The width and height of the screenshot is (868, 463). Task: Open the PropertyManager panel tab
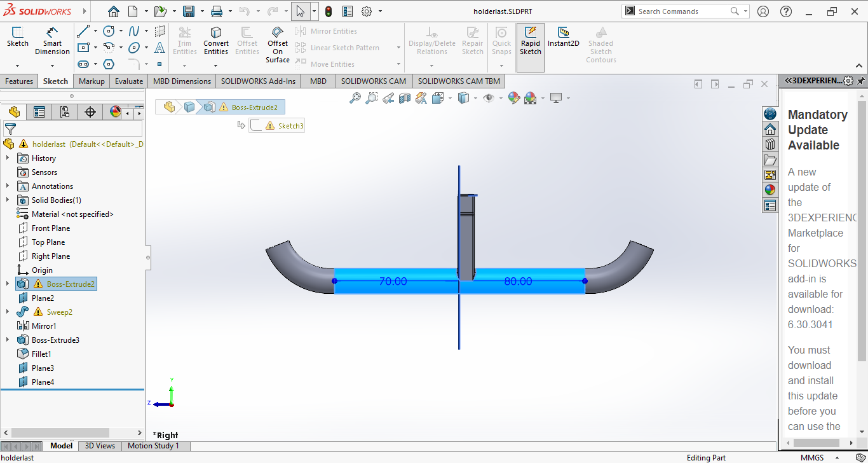coord(39,113)
